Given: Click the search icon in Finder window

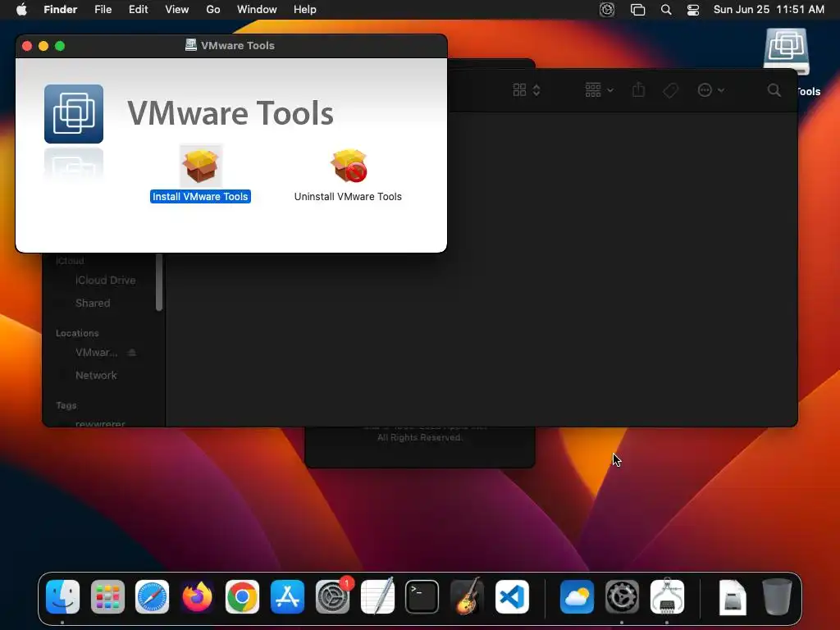Looking at the screenshot, I should coord(774,90).
